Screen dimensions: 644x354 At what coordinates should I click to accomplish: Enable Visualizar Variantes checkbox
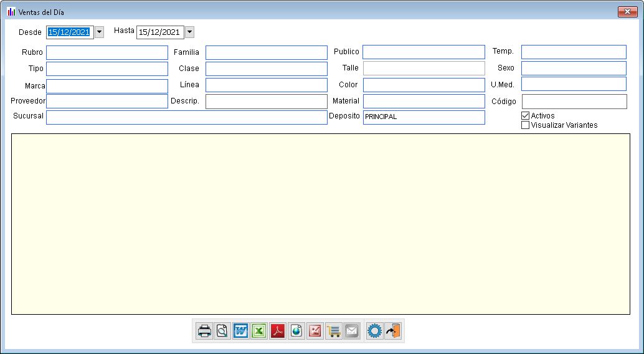525,125
